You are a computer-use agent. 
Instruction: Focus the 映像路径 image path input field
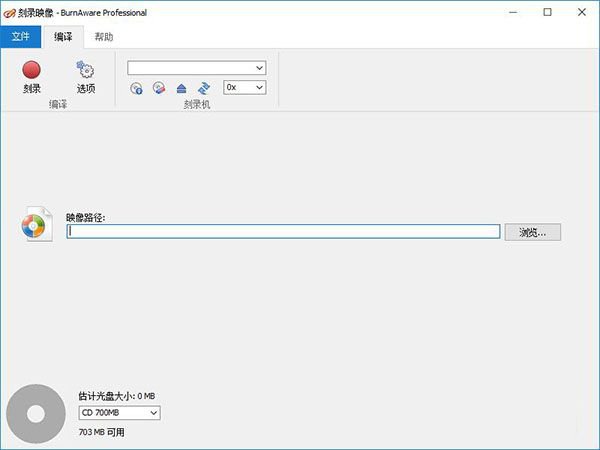(283, 232)
